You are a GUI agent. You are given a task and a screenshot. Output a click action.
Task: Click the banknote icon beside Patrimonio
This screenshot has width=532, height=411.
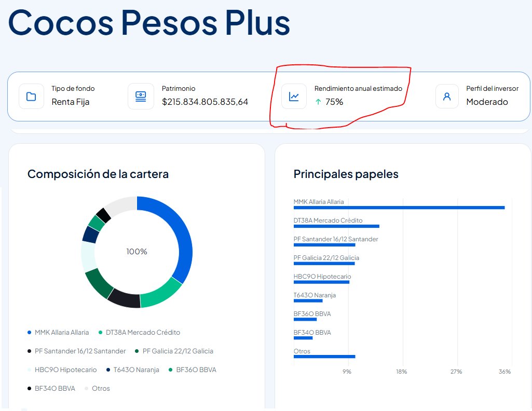tap(141, 97)
